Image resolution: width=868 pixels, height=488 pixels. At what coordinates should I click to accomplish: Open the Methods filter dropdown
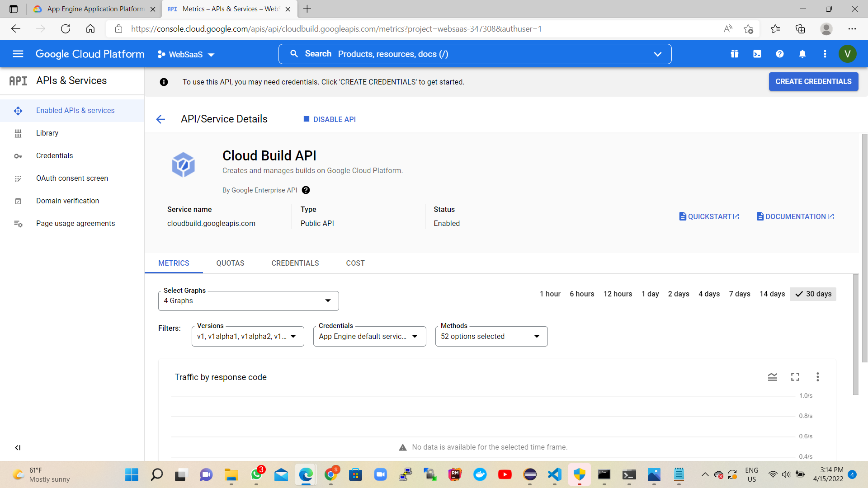[491, 337]
